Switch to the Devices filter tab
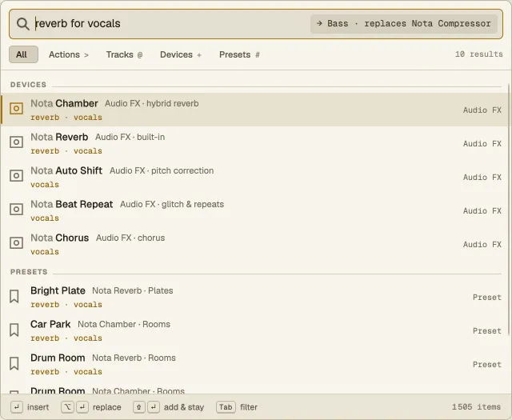The height and width of the screenshot is (420, 512). tap(181, 54)
